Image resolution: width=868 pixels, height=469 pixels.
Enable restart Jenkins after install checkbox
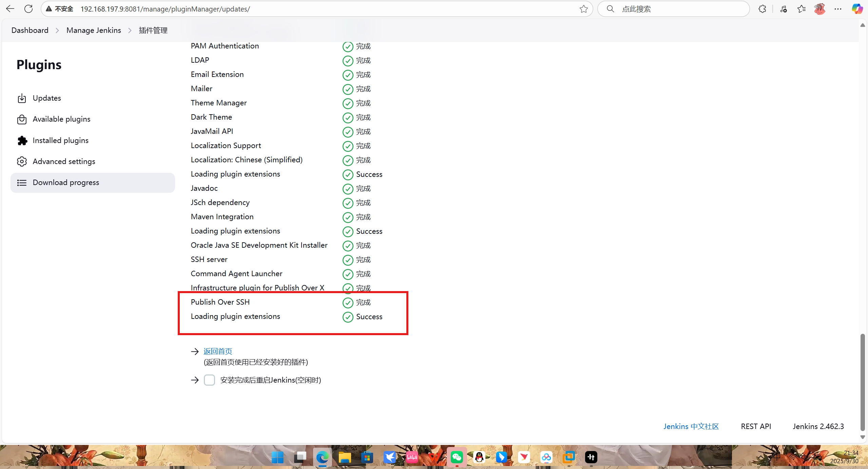click(x=209, y=380)
